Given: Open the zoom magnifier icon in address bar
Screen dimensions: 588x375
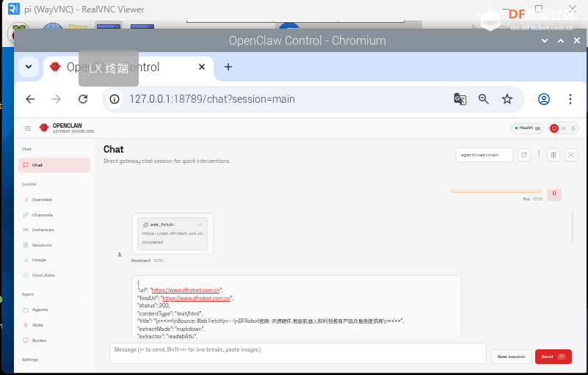Looking at the screenshot, I should [x=483, y=99].
